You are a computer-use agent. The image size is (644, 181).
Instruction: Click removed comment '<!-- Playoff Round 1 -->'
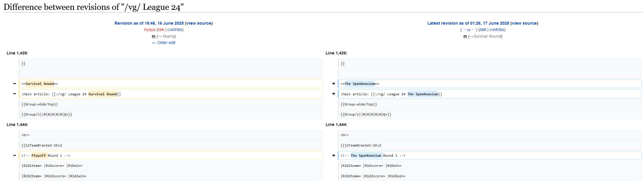click(170, 156)
